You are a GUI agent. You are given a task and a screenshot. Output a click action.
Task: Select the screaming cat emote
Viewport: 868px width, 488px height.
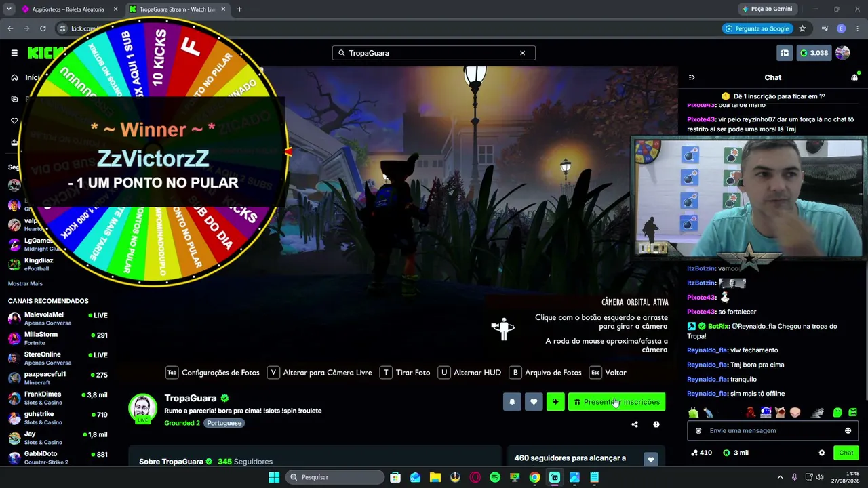pos(780,412)
